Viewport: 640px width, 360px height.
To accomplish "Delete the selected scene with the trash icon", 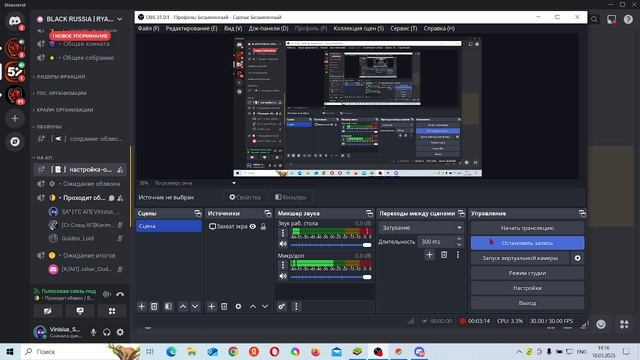I will pyautogui.click(x=154, y=306).
